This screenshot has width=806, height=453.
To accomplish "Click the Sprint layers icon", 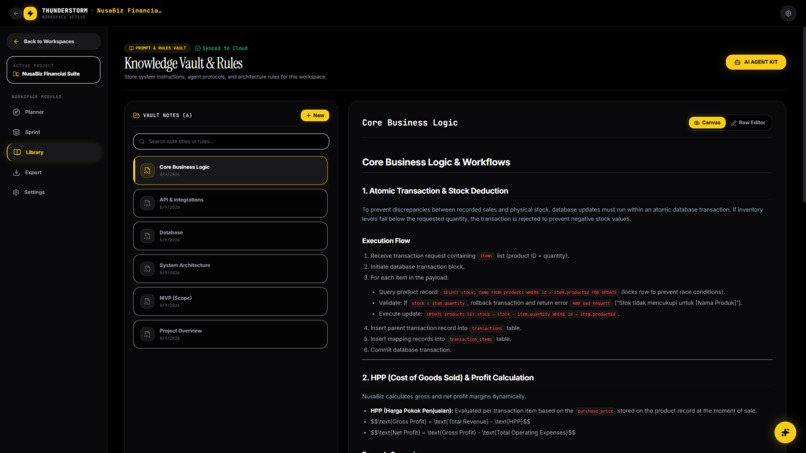I will pyautogui.click(x=16, y=132).
